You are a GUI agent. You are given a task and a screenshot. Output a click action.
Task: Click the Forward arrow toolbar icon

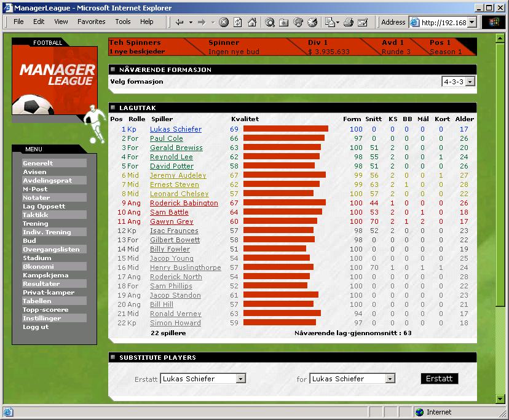click(x=202, y=22)
